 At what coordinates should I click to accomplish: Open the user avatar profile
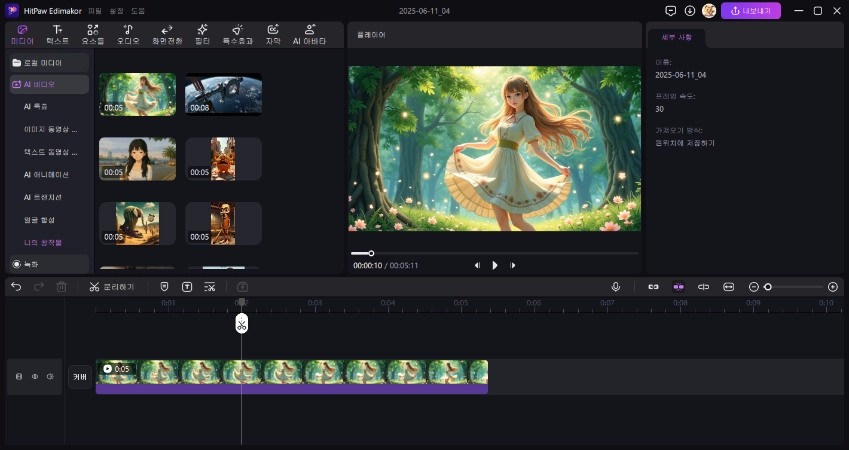pos(709,11)
